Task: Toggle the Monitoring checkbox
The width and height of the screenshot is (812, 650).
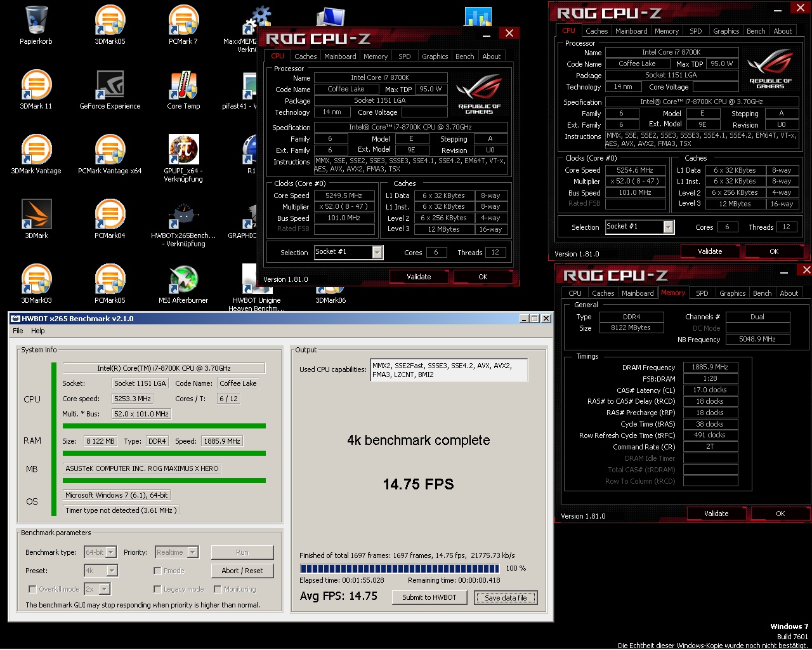Action: coord(218,589)
